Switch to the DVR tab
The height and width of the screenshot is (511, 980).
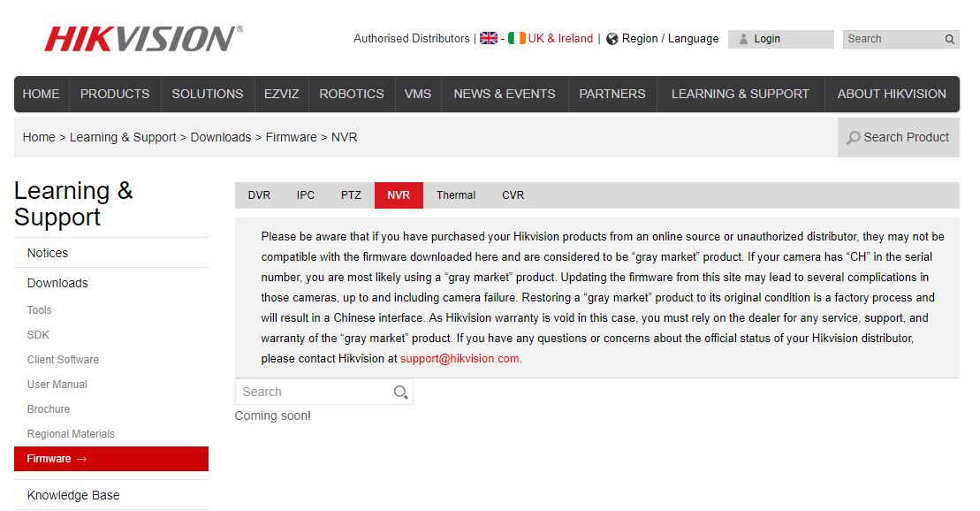259,195
